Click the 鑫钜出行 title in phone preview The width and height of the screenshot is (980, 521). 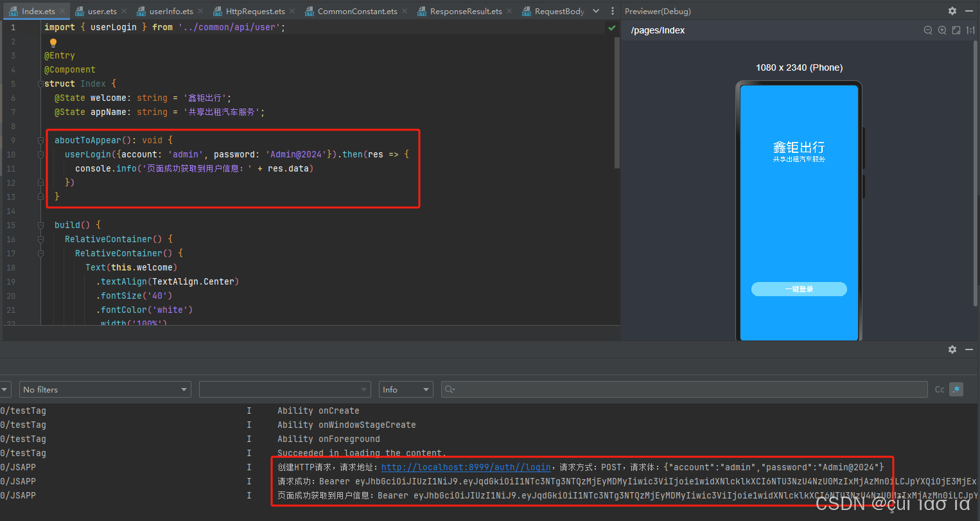(x=799, y=147)
